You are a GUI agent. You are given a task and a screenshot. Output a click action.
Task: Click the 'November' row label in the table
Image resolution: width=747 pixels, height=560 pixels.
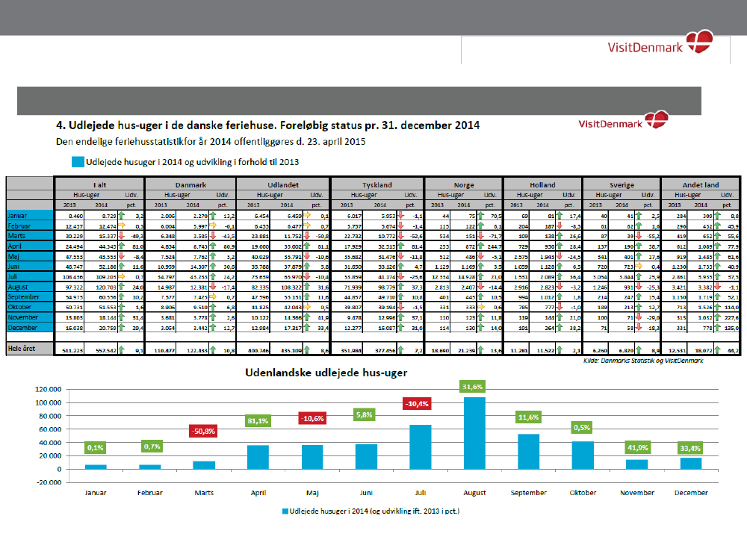click(30, 317)
